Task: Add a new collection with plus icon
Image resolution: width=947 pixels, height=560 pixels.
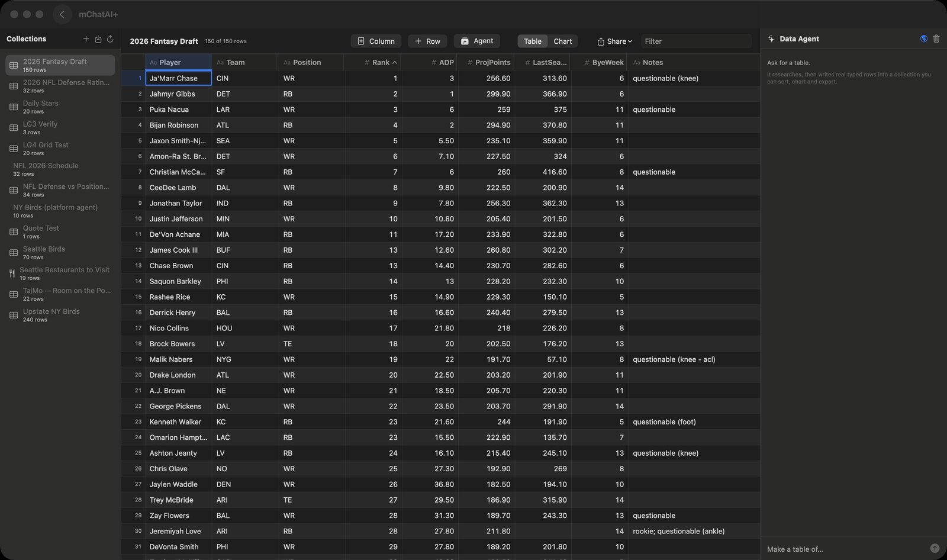Action: (86, 39)
